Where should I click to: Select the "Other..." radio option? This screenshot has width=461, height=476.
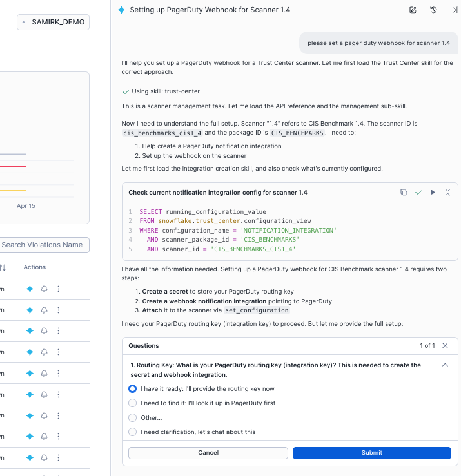point(133,417)
